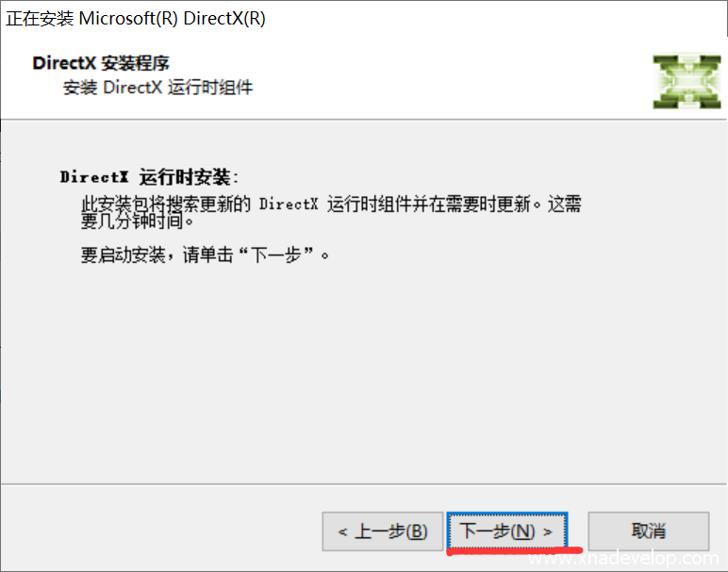Click the red underline beneath 下一步
Screen dimensions: 728x572
[x=515, y=551]
